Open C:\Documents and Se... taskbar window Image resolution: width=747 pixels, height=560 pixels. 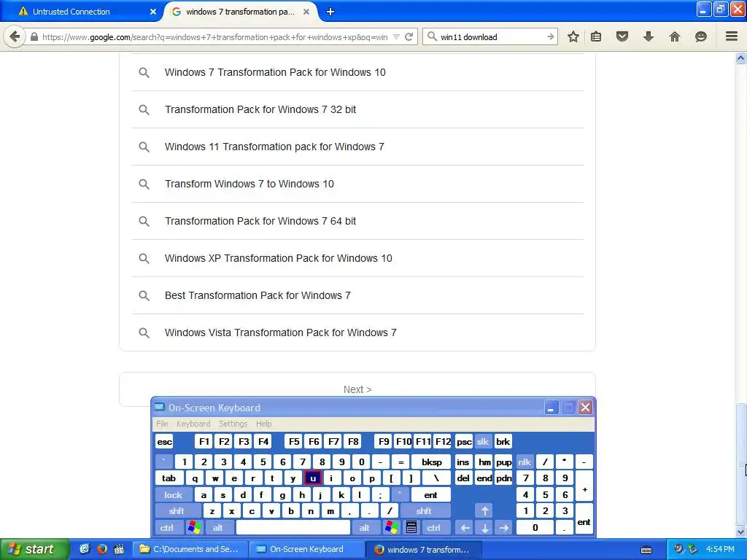pos(190,549)
